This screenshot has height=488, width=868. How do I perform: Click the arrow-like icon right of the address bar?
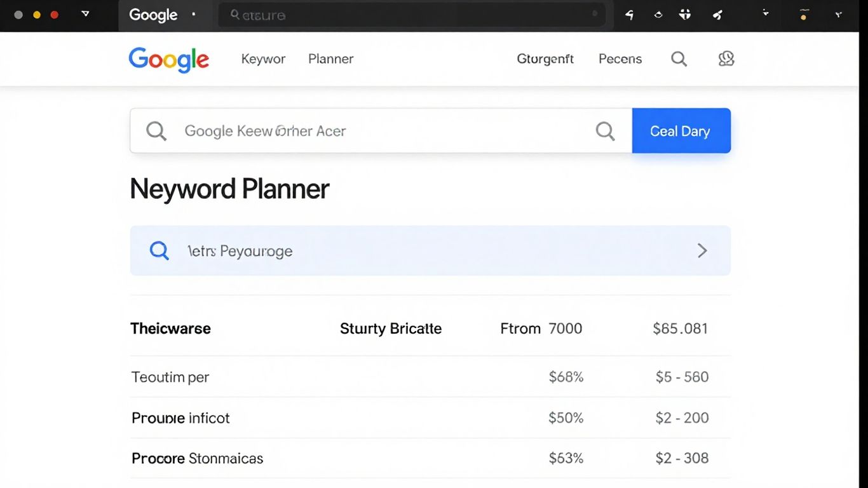pos(629,14)
